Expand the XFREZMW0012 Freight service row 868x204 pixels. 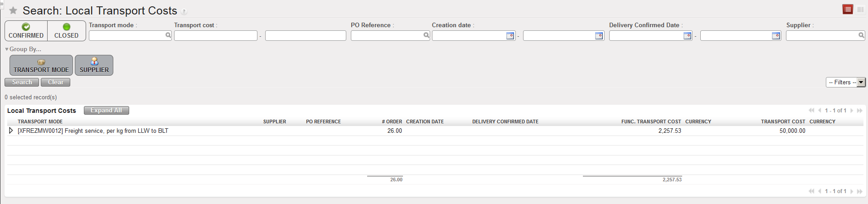point(11,131)
